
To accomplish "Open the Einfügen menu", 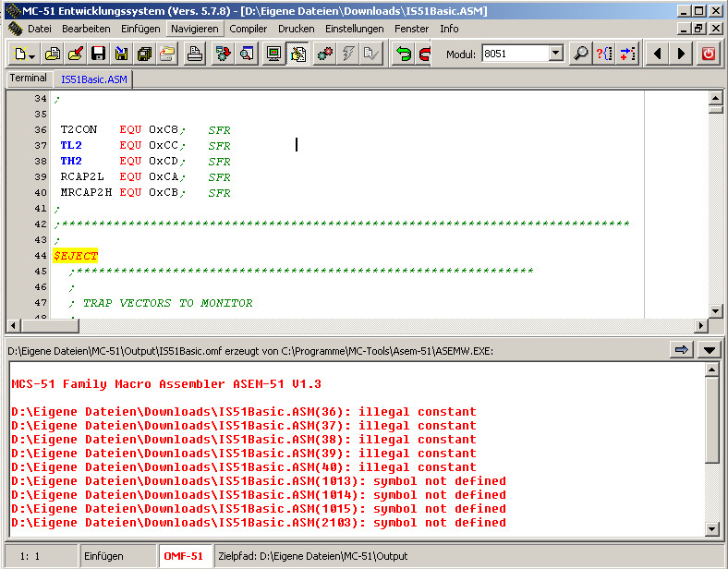I will (140, 29).
